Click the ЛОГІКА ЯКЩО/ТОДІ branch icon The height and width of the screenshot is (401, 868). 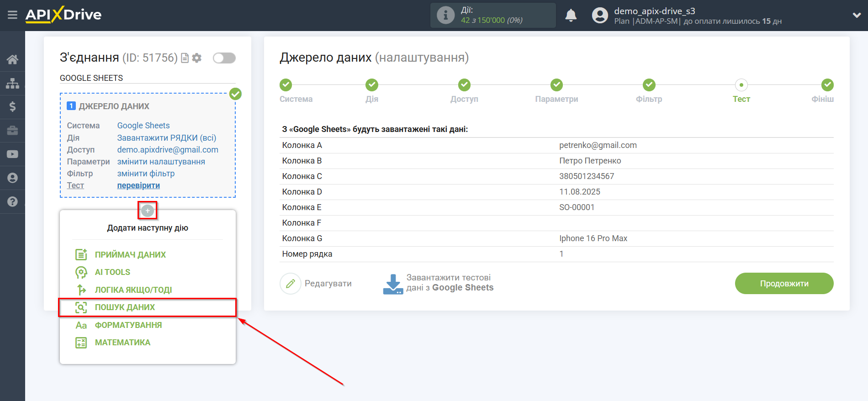(81, 290)
